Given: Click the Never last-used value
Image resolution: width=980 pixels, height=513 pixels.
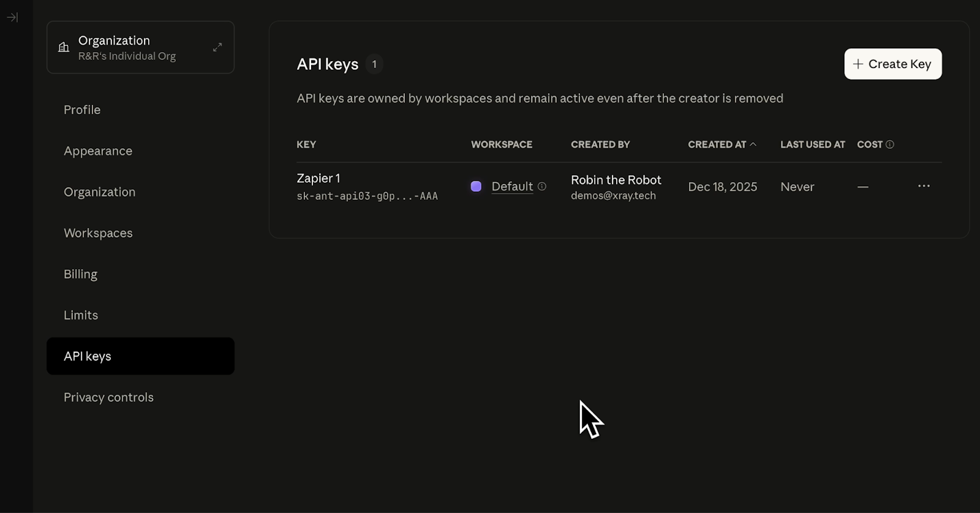Looking at the screenshot, I should click(797, 187).
